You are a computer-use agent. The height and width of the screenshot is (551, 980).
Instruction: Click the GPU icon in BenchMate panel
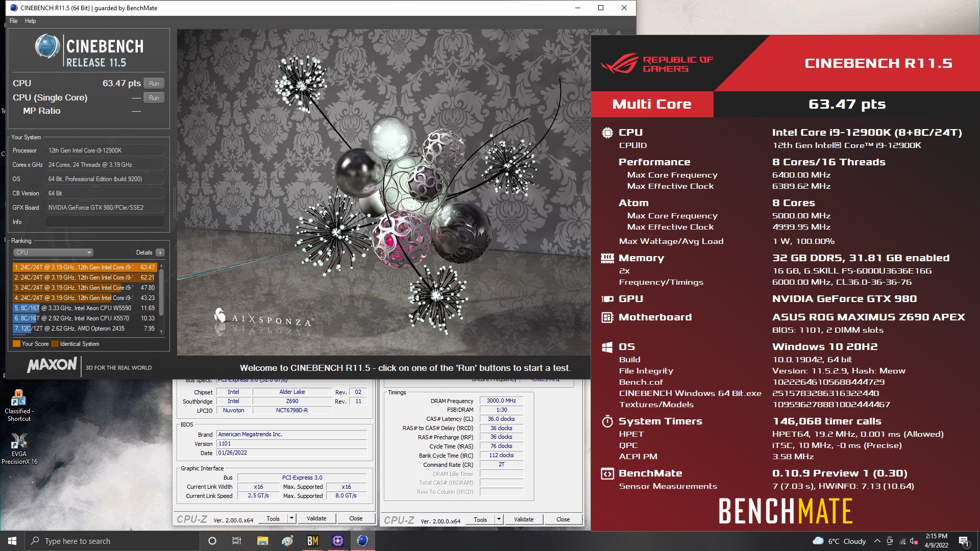(x=607, y=299)
